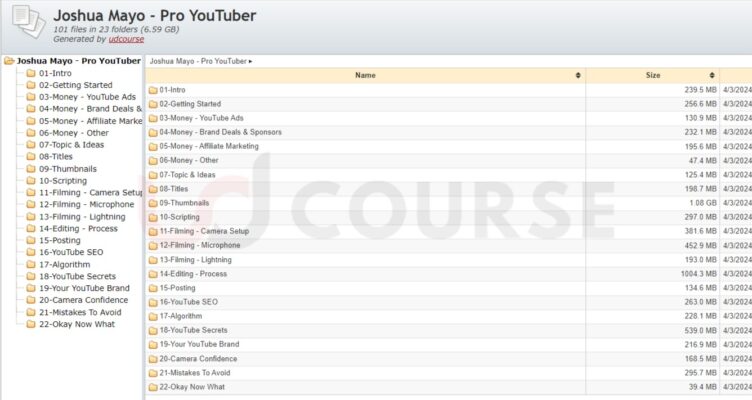The image size is (752, 400).
Task: Select 03-Money - YouTube Ads in sidebar tree
Action: [85, 97]
